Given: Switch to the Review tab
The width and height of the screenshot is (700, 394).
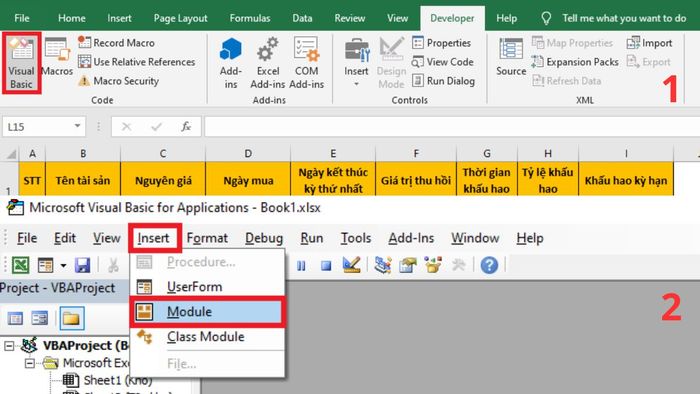Looking at the screenshot, I should [x=350, y=18].
